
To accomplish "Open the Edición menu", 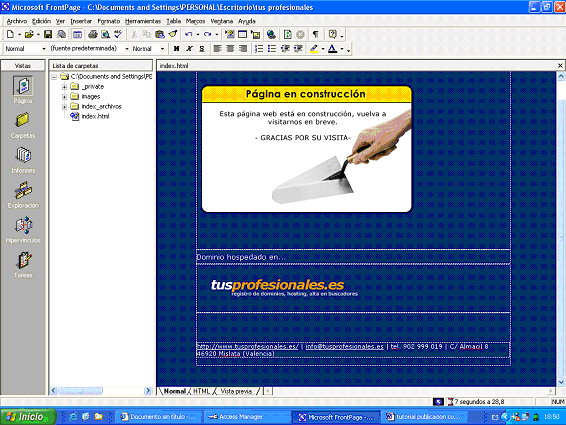I will (41, 21).
